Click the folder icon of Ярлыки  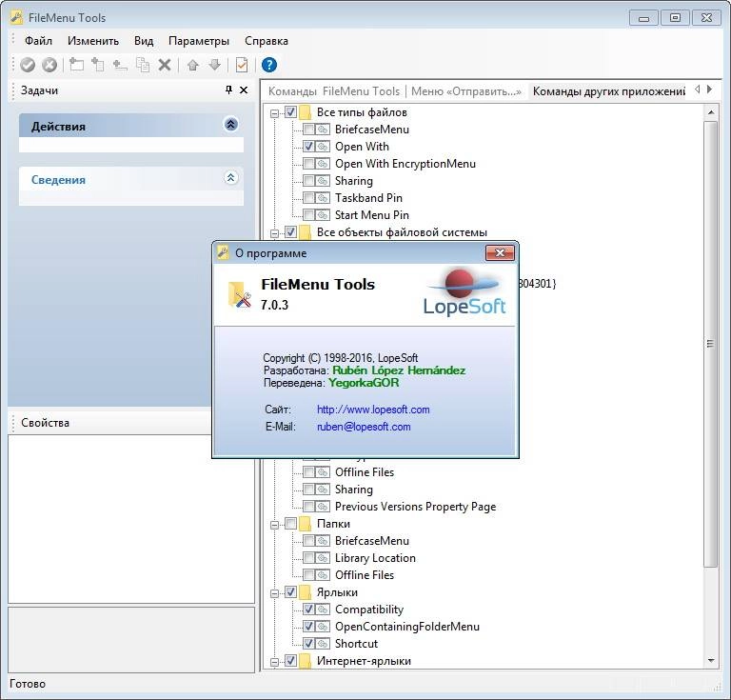305,592
